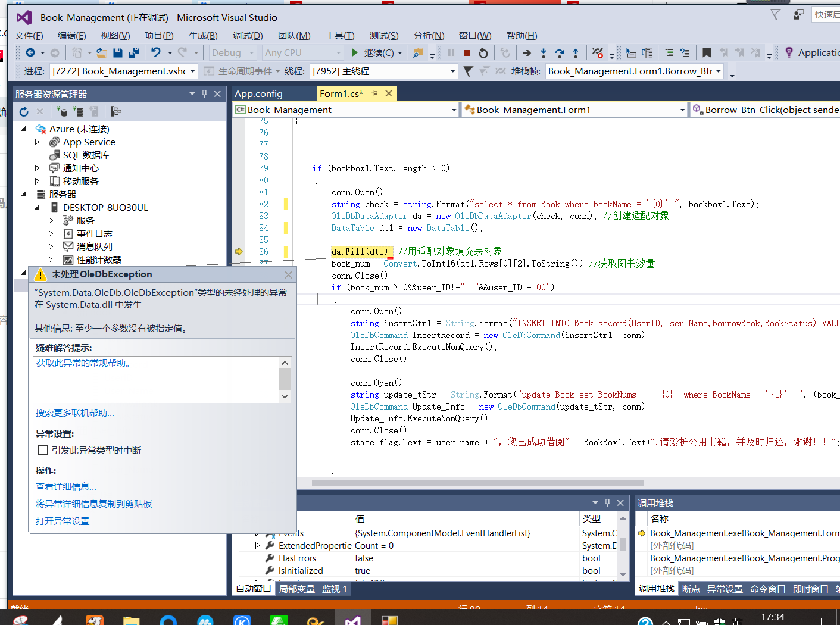Click the thread filter funnel icon
The image size is (840, 625).
coord(469,71)
